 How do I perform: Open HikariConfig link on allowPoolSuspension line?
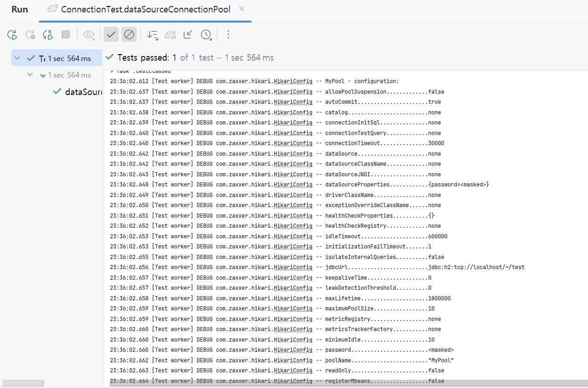click(293, 92)
